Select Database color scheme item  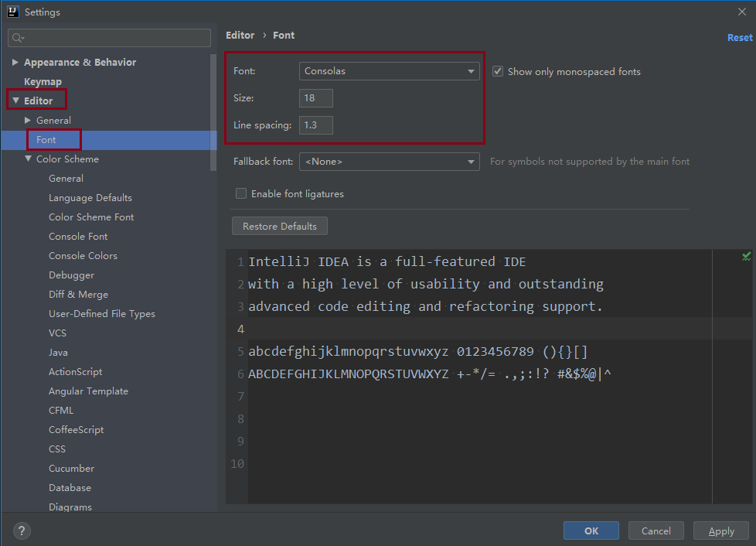(70, 488)
